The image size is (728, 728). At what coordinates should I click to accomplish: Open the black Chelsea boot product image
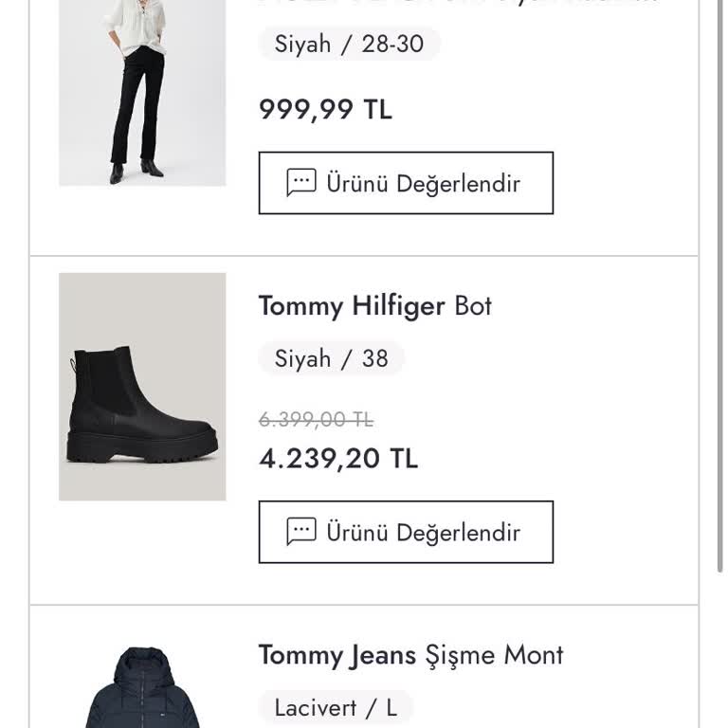(x=142, y=387)
